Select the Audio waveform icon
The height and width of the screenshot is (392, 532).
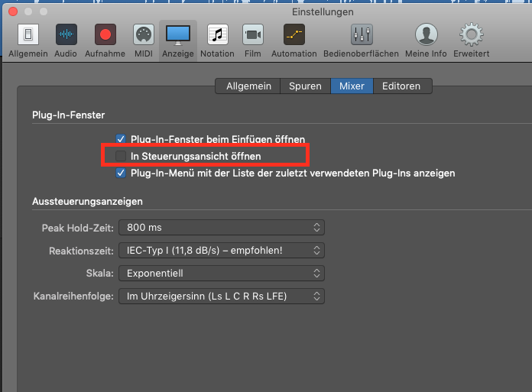[x=66, y=35]
